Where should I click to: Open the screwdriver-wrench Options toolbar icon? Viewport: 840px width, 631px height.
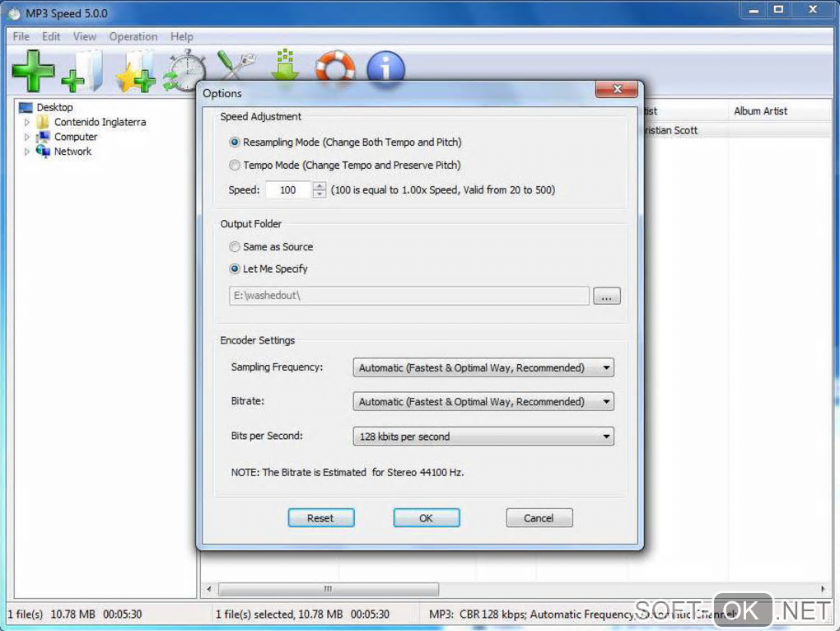(236, 64)
